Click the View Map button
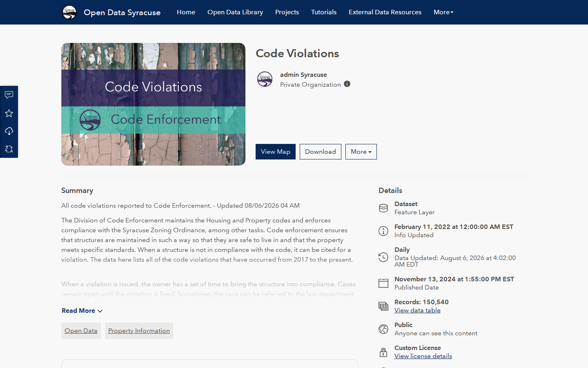The height and width of the screenshot is (368, 588). point(276,152)
